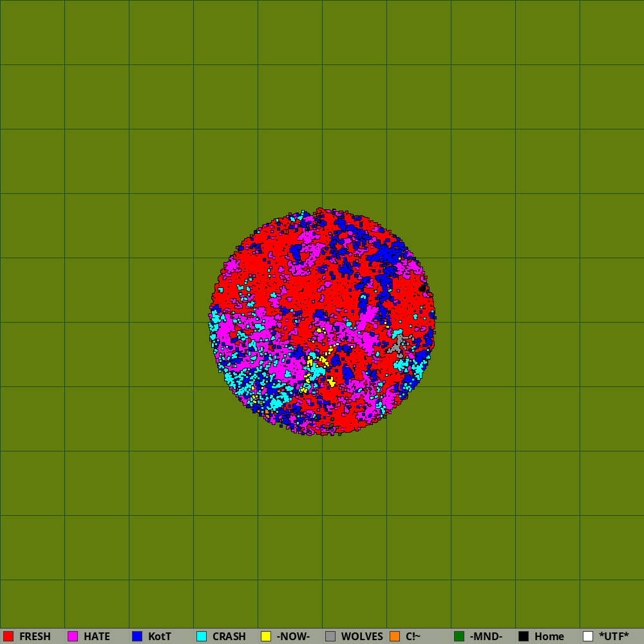Image resolution: width=644 pixels, height=644 pixels.
Task: Click the magenta HATE legend swatch
Action: click(x=73, y=636)
